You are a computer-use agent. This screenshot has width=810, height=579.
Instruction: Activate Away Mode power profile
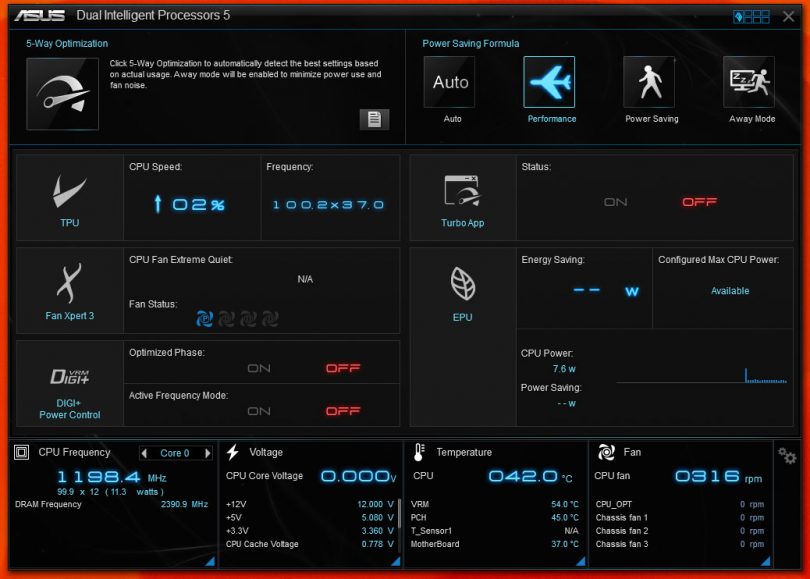pos(749,83)
